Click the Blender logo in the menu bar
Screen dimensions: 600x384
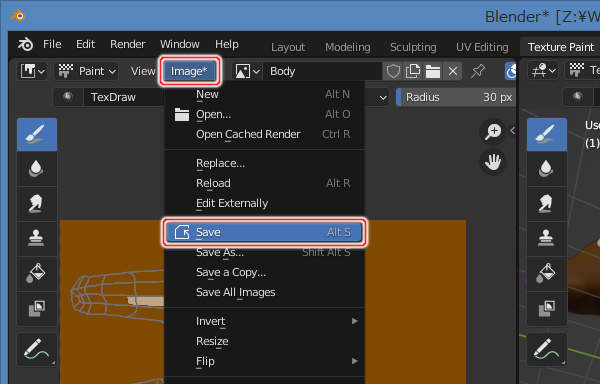point(25,44)
